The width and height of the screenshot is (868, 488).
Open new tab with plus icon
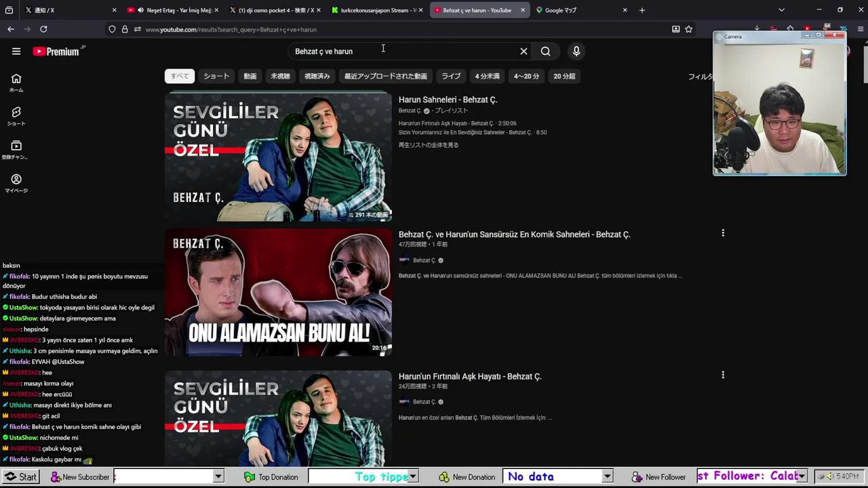click(x=642, y=10)
